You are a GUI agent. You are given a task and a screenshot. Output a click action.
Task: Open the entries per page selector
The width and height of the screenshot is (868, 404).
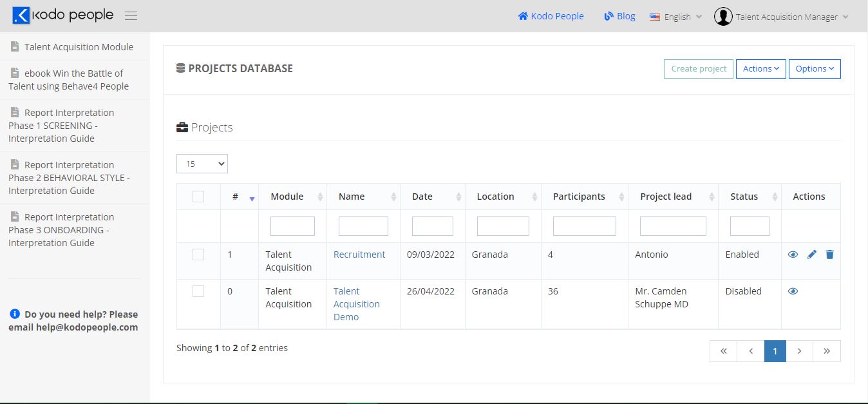click(x=202, y=164)
